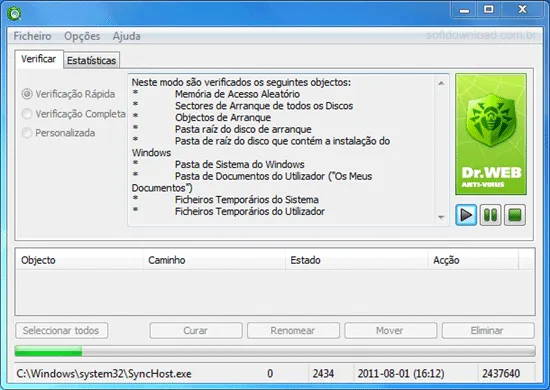Image resolution: width=550 pixels, height=390 pixels.
Task: Click text Pasta raíz do disco de arranque
Action: 243,129
